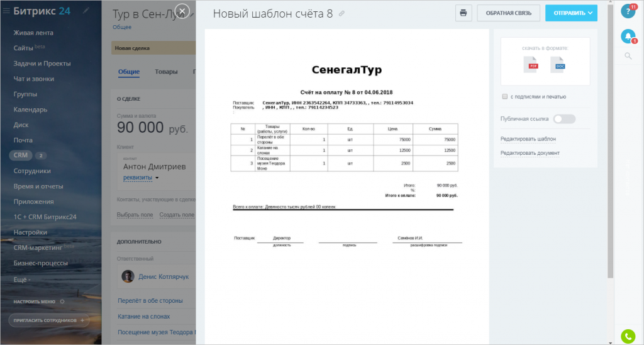This screenshot has width=644, height=345.
Task: Click the vertical scrollbar of invoice panel
Action: coord(610,140)
